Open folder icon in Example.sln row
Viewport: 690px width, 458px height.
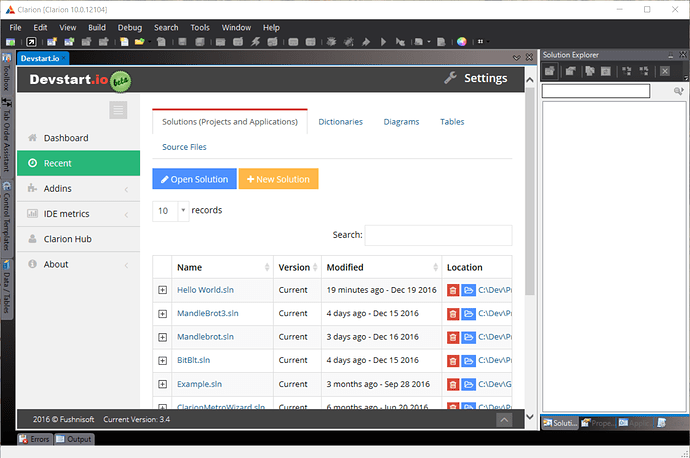pyautogui.click(x=469, y=384)
